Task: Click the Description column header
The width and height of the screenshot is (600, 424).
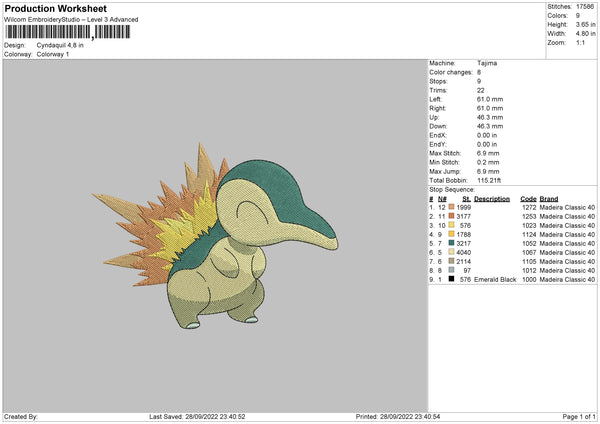Action: 492,198
